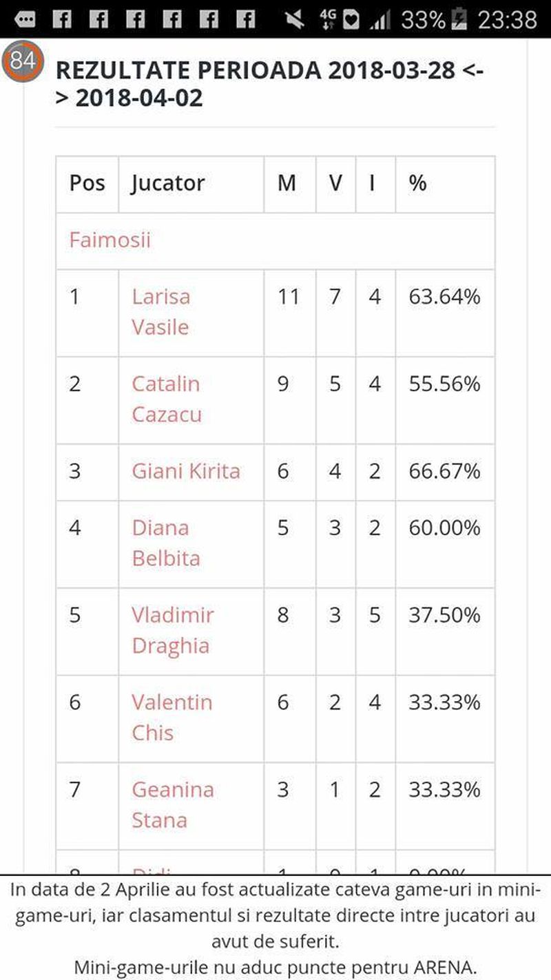
Task: Open the Faimosii team link
Action: coord(110,240)
